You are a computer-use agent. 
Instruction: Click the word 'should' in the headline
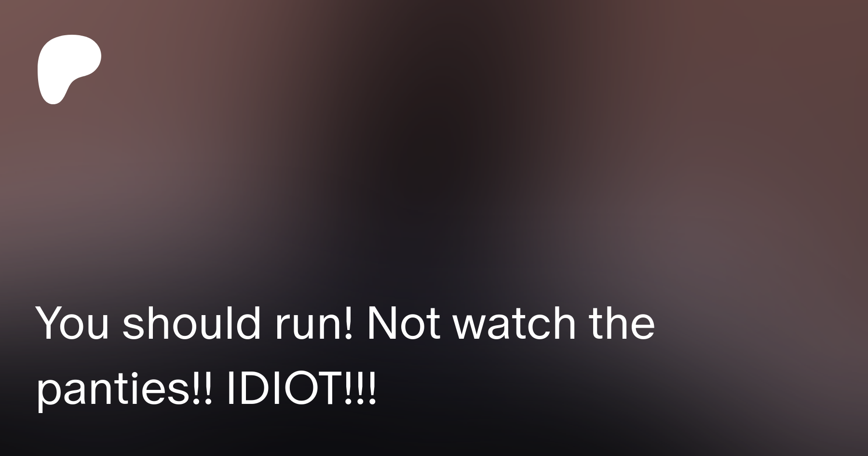pos(191,323)
